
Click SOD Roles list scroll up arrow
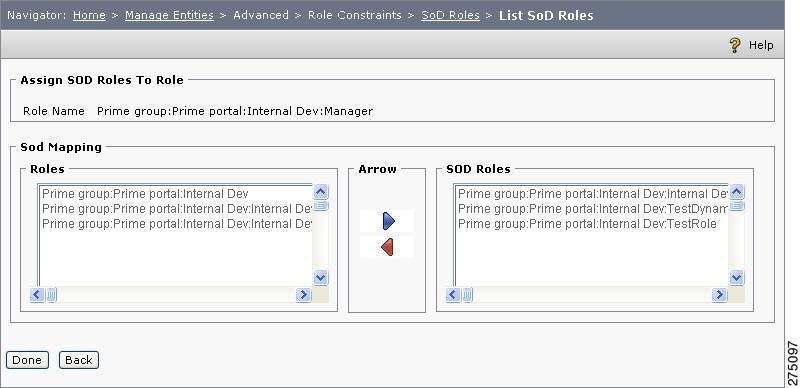coord(736,192)
